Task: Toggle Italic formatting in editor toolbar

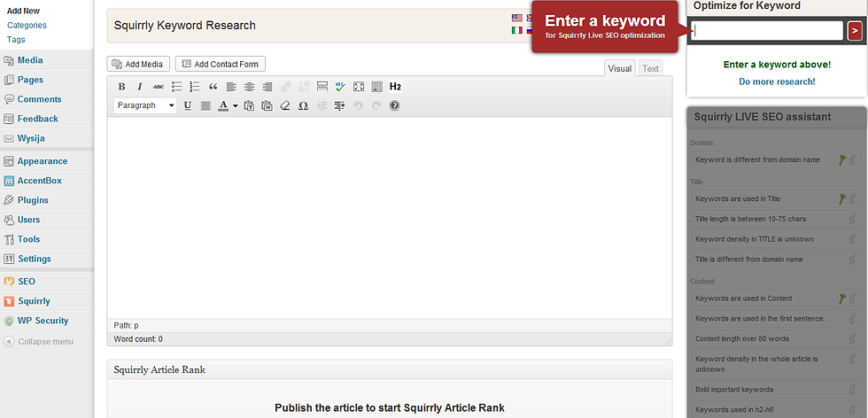Action: (140, 87)
